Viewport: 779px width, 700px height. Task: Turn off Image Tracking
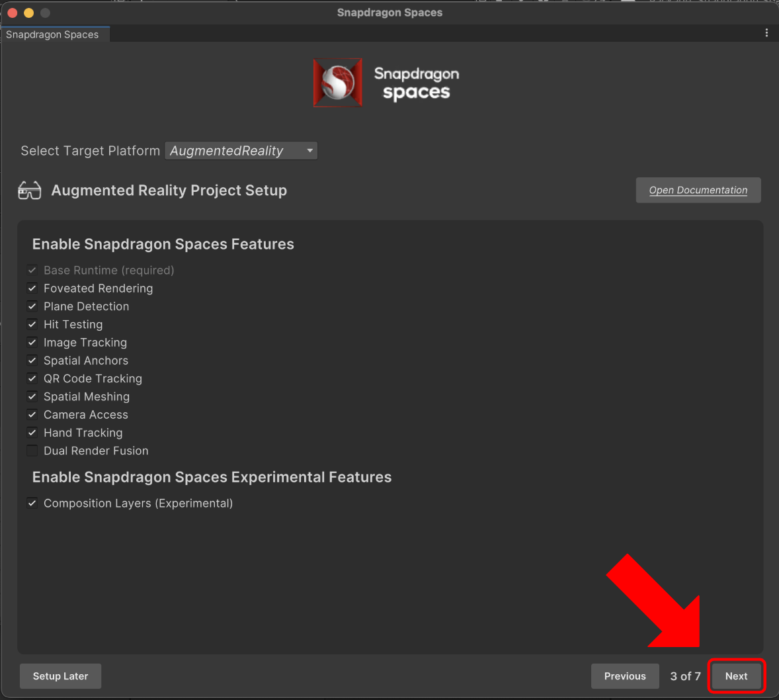pos(32,343)
